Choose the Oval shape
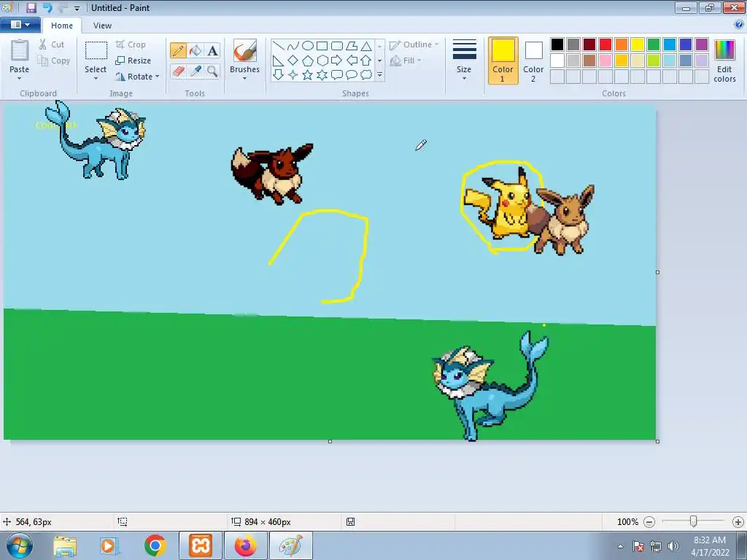Image resolution: width=747 pixels, height=560 pixels. 308,46
